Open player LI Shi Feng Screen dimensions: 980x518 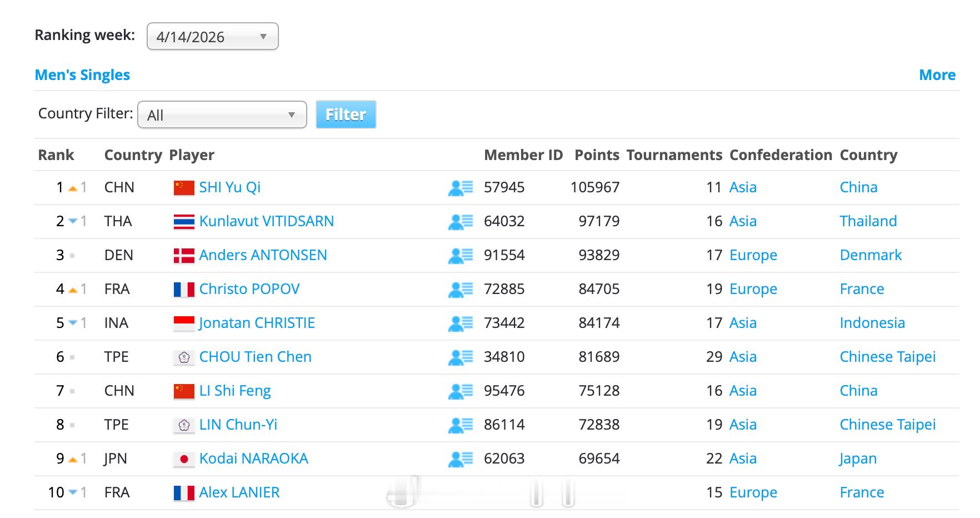pyautogui.click(x=235, y=391)
